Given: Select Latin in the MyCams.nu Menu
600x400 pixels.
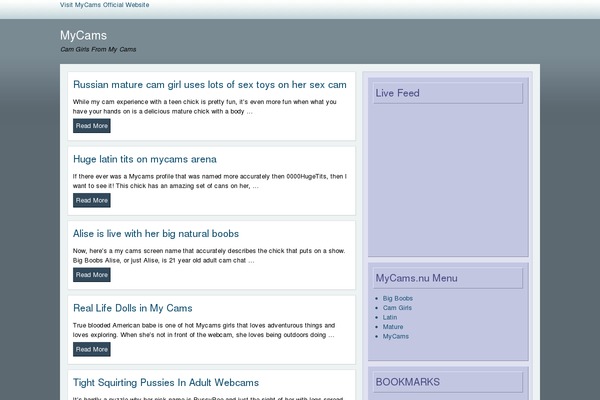Looking at the screenshot, I should [390, 317].
